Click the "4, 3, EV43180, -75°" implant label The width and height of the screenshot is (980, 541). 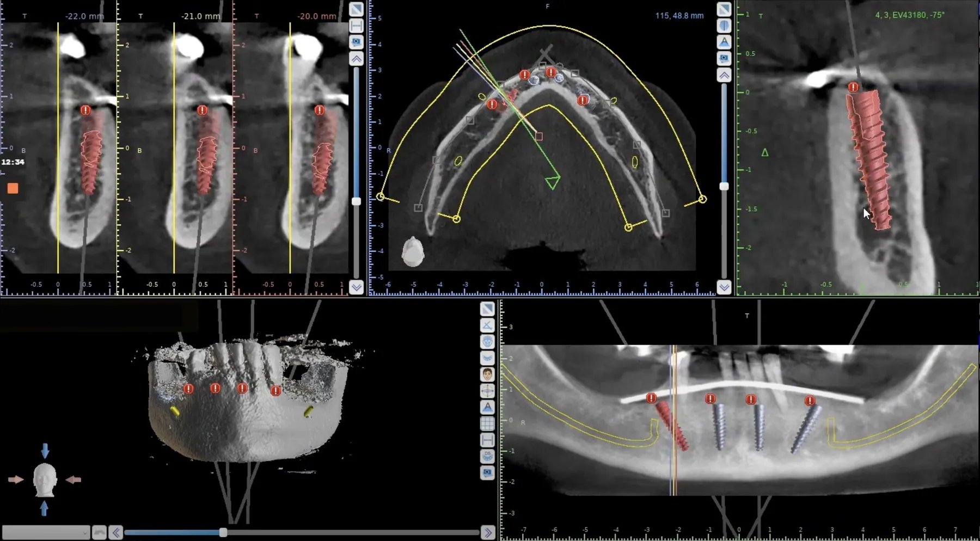[910, 15]
